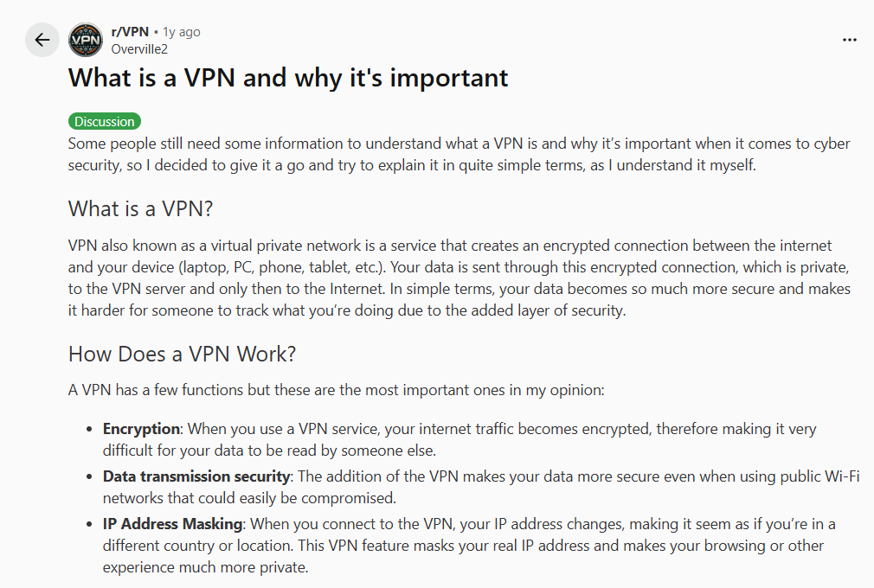Click the bullet before "Data transmission security"
874x588 pixels.
coord(91,477)
